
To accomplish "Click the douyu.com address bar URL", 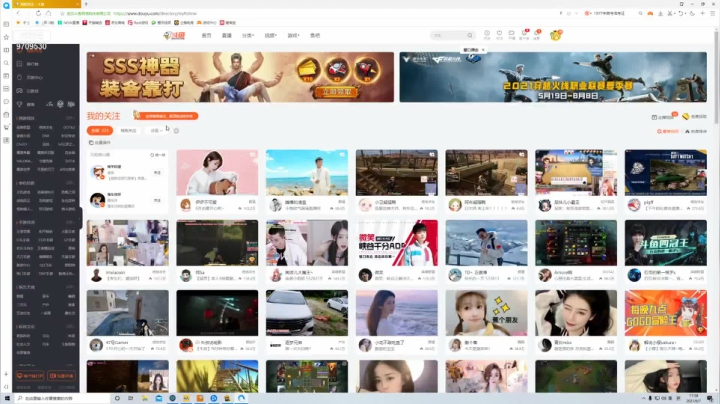I will point(156,14).
